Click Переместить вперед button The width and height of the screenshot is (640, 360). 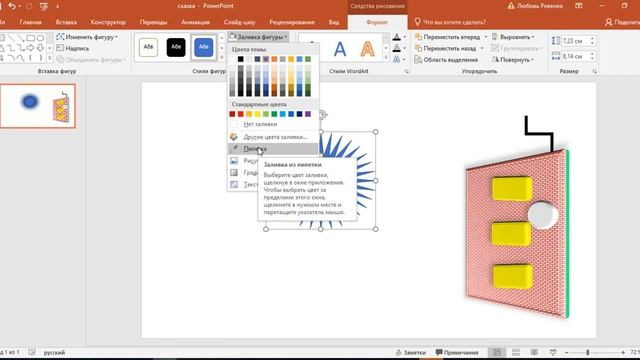pyautogui.click(x=447, y=37)
